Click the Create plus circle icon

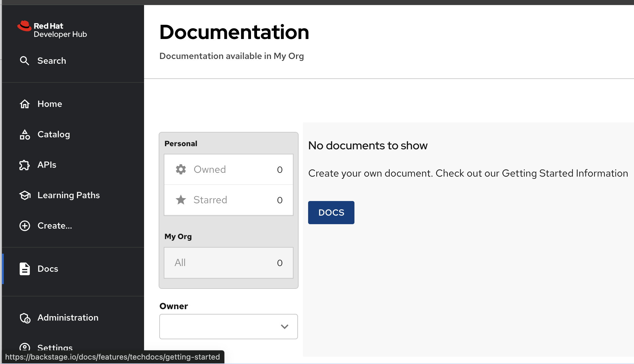coord(24,226)
